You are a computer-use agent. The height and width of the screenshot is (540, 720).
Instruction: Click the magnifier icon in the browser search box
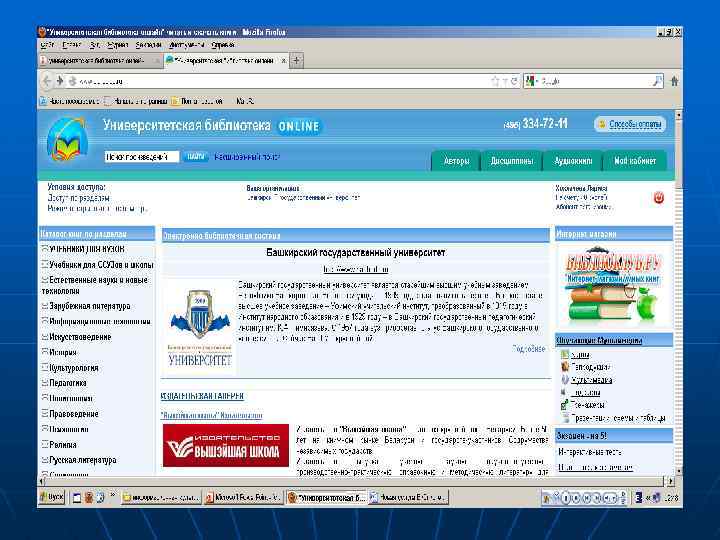tap(658, 81)
